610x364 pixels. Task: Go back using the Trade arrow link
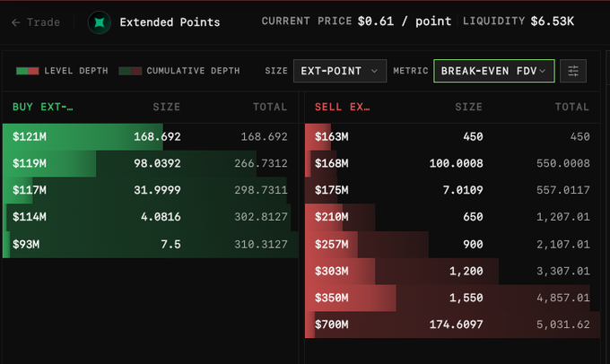coord(36,22)
